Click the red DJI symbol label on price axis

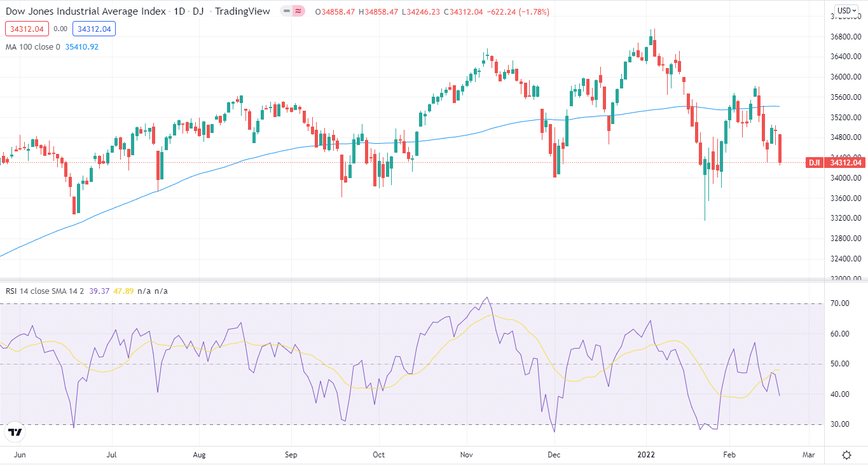tap(813, 163)
